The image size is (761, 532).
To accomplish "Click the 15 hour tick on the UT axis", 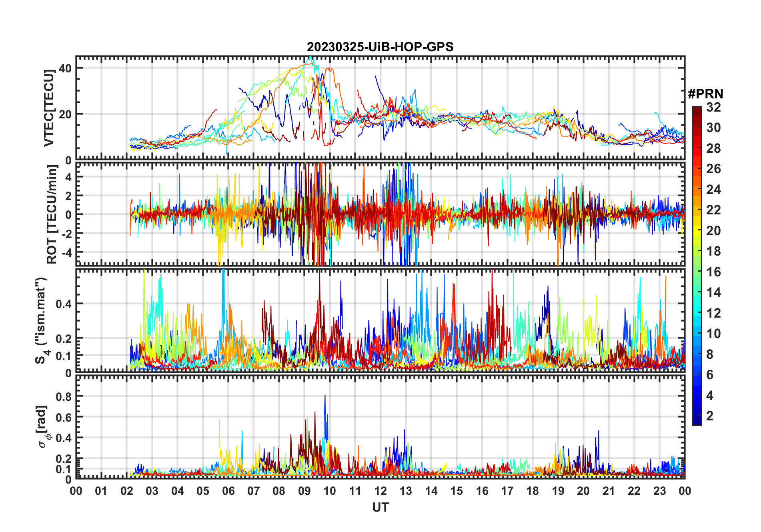I will point(457,491).
